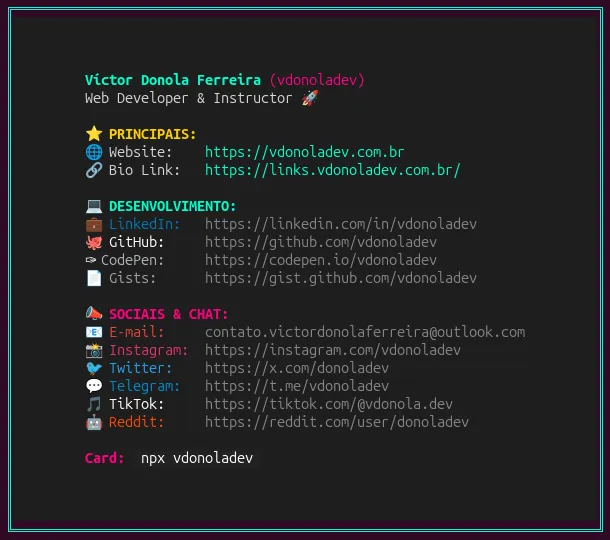Open the gist.github.com/vdonoladev URL

point(341,278)
